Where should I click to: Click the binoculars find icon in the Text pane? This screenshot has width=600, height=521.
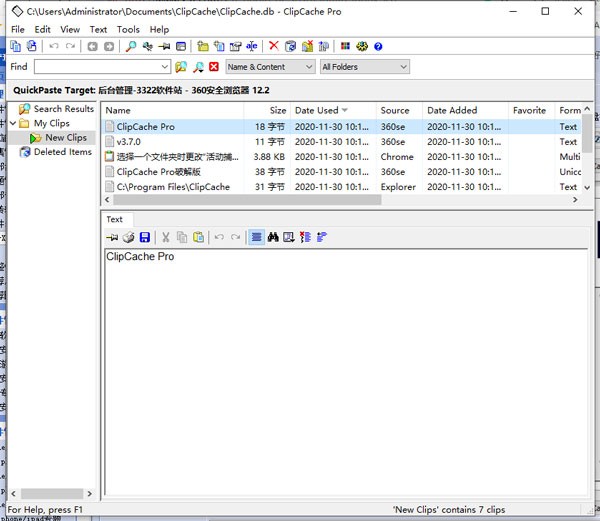(272, 237)
